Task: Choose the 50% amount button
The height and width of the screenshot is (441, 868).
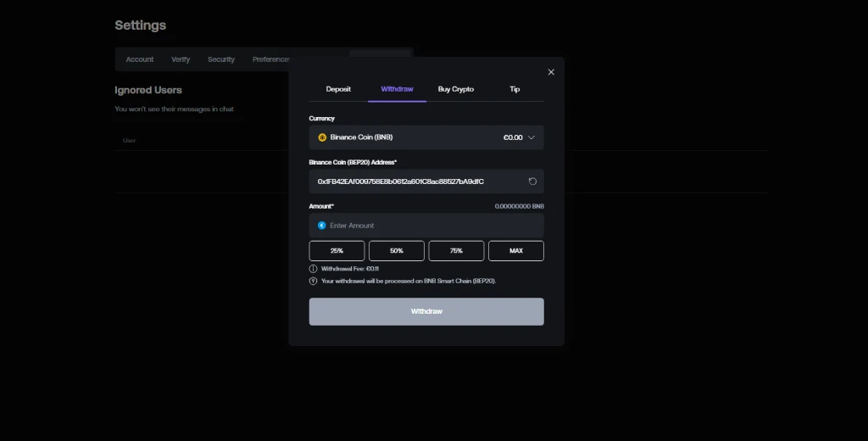Action: pyautogui.click(x=397, y=251)
